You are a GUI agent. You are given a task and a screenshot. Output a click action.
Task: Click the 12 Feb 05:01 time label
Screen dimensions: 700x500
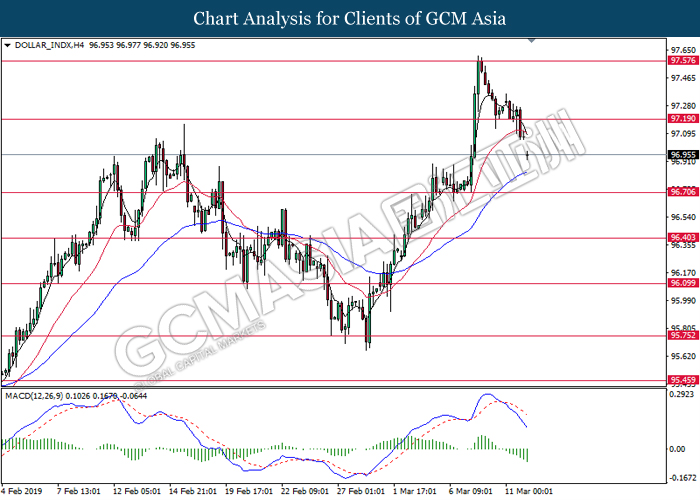pos(137,491)
